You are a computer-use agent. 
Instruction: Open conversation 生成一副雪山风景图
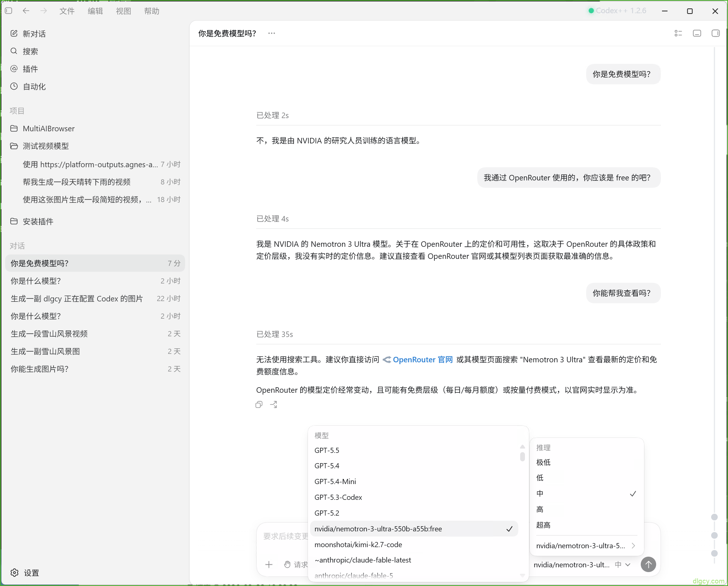[95, 351]
